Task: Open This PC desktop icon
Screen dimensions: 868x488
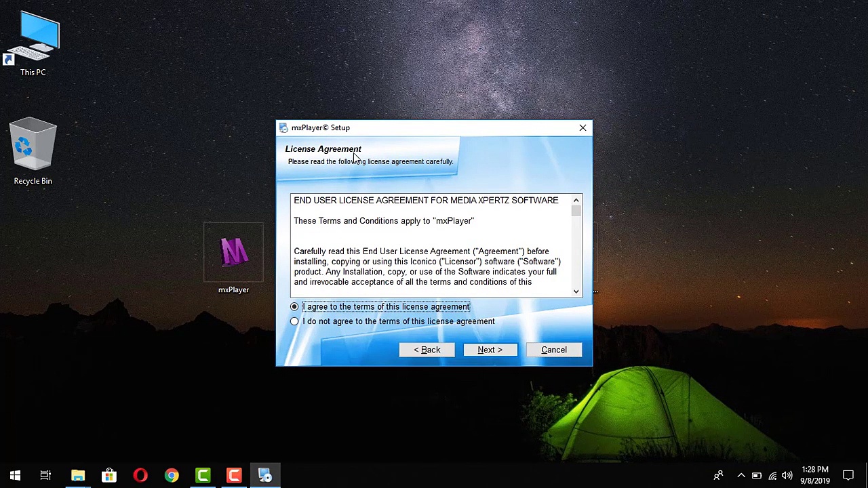Action: (33, 43)
